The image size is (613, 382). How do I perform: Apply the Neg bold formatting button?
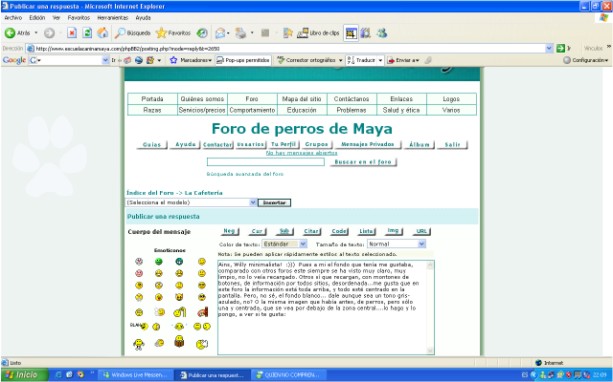pos(229,231)
